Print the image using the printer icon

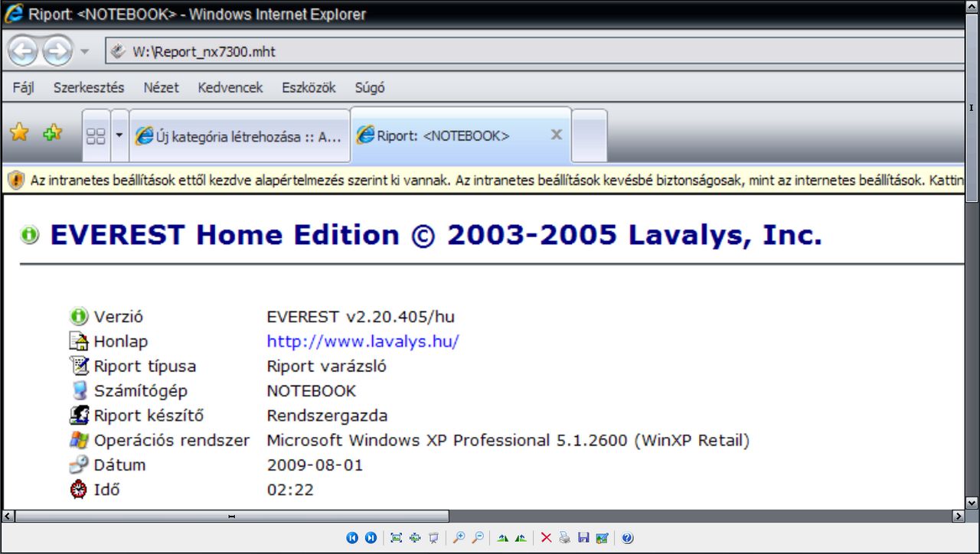coord(564,538)
